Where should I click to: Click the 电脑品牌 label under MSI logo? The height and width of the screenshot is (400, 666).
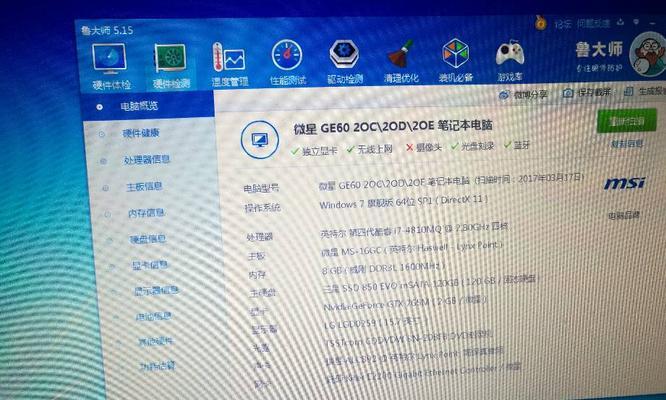point(624,215)
